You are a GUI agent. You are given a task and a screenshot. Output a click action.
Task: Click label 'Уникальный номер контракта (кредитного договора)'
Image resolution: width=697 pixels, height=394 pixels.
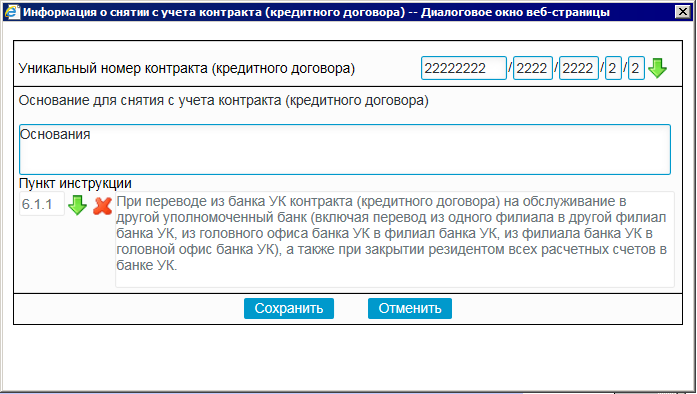click(x=187, y=68)
